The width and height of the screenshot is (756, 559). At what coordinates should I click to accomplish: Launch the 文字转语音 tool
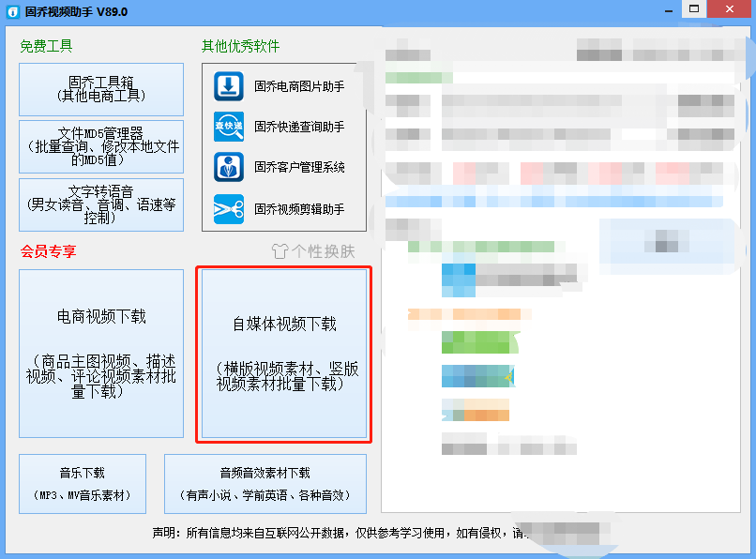(x=101, y=205)
